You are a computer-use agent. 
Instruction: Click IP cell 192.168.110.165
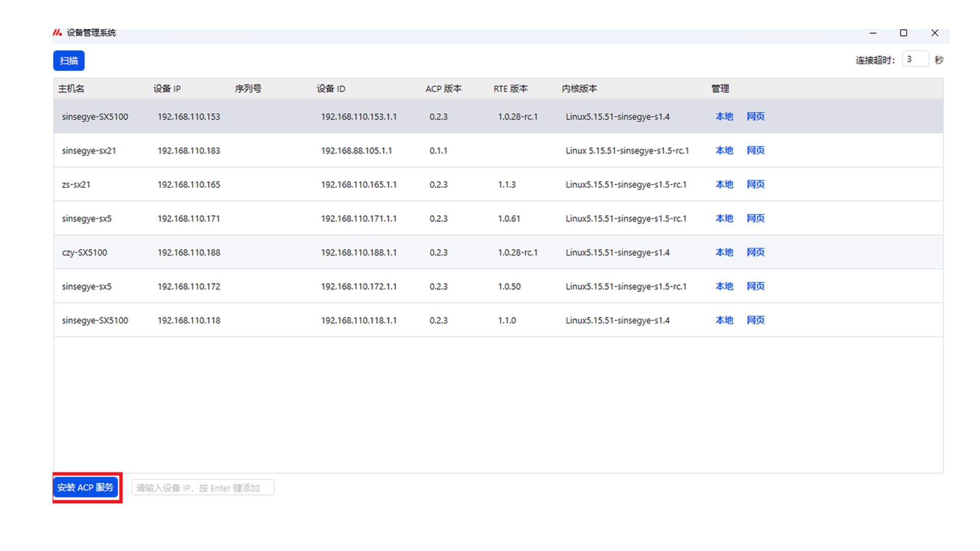[189, 185]
